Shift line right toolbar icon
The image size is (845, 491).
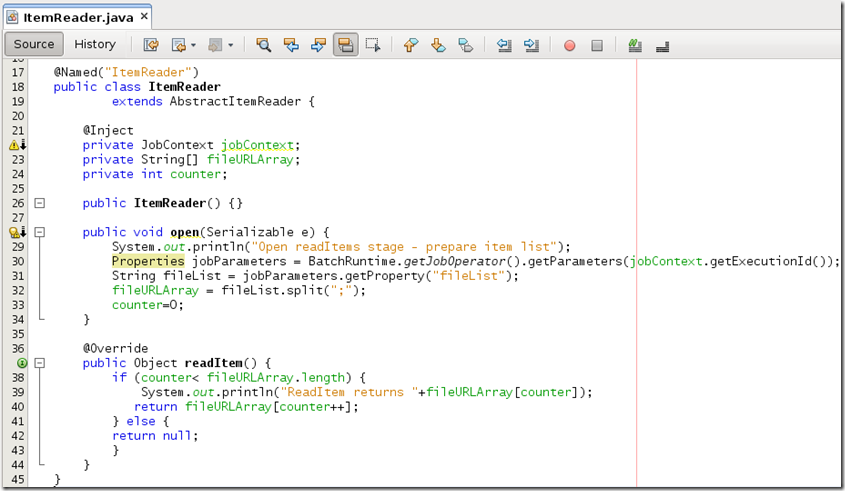(x=531, y=45)
